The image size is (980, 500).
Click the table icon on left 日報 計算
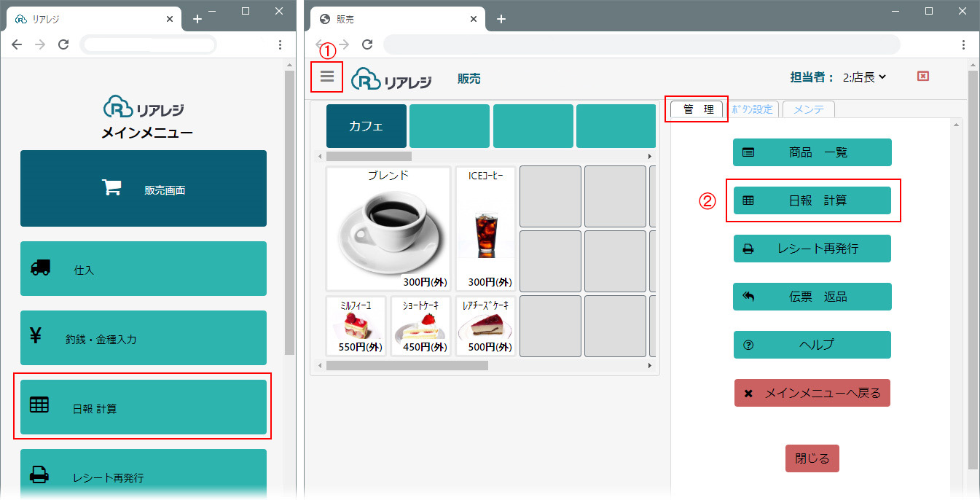[x=39, y=405]
